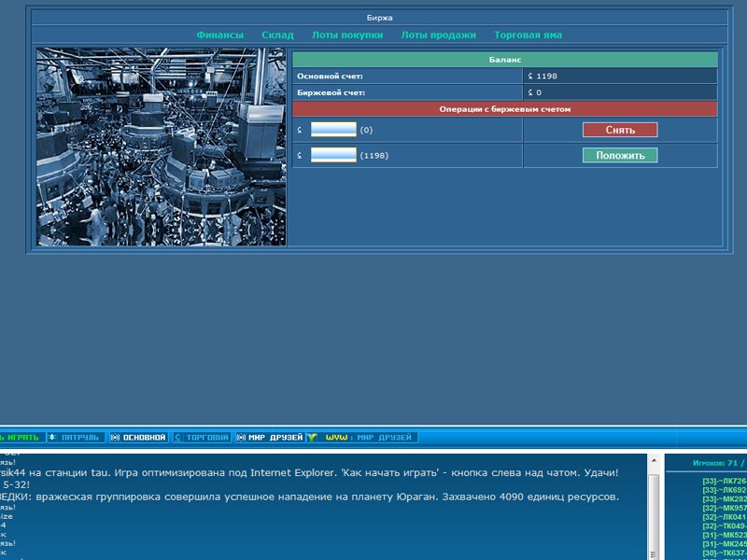
Task: Select player [32]-~МК957 in the list
Action: click(x=725, y=508)
